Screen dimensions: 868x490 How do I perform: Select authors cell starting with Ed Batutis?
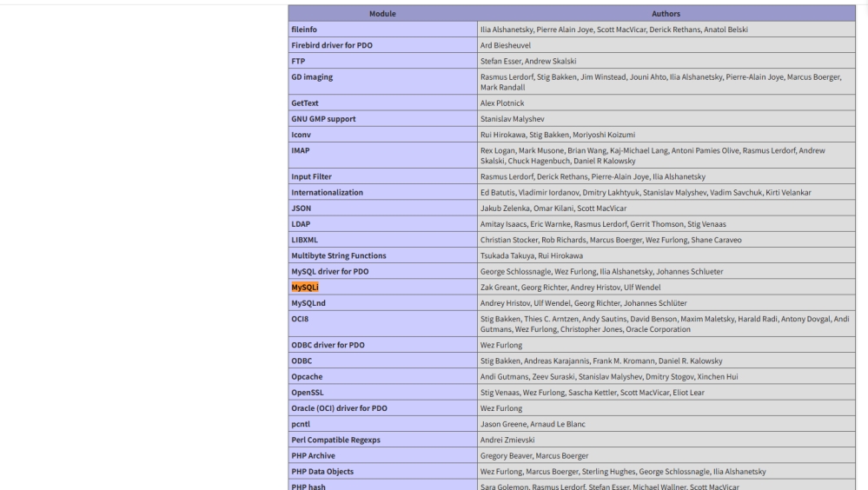pos(666,192)
